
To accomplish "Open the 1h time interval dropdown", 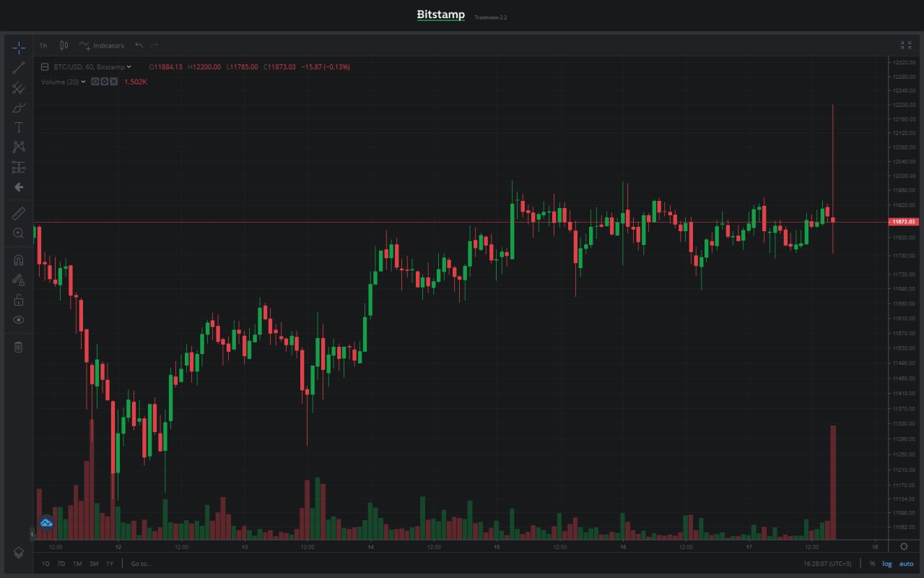I will pos(43,46).
